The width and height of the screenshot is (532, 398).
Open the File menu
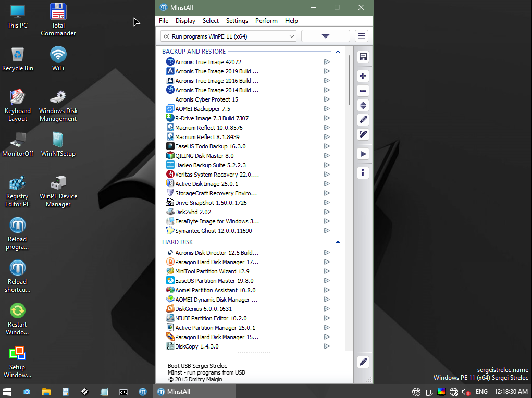(x=164, y=21)
